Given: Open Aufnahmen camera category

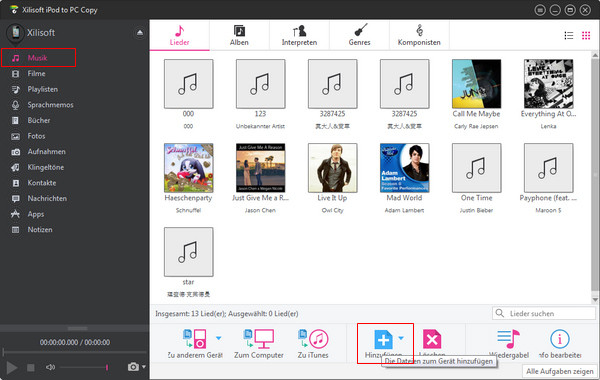Looking at the screenshot, I should coord(46,152).
